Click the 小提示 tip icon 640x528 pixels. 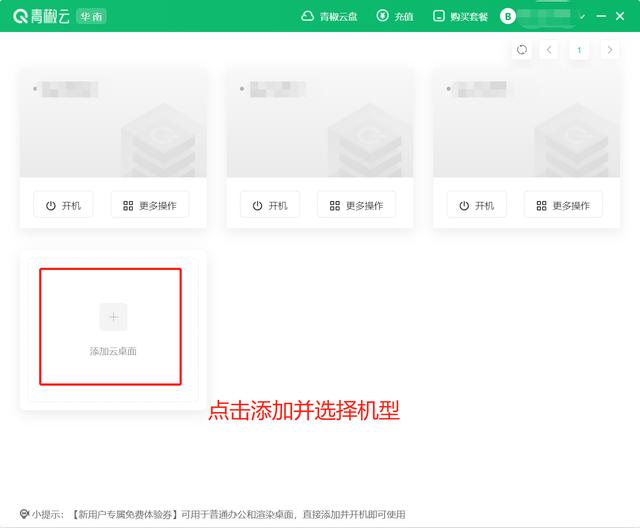tap(24, 514)
